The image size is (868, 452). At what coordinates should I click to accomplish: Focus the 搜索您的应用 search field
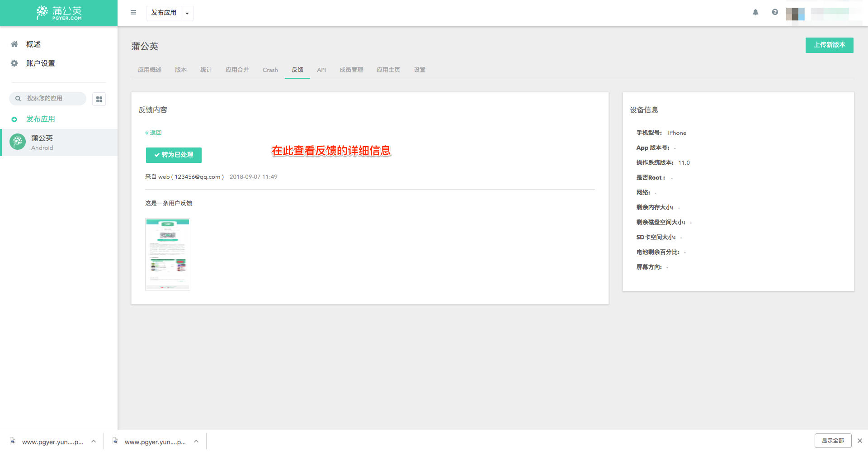[47, 99]
